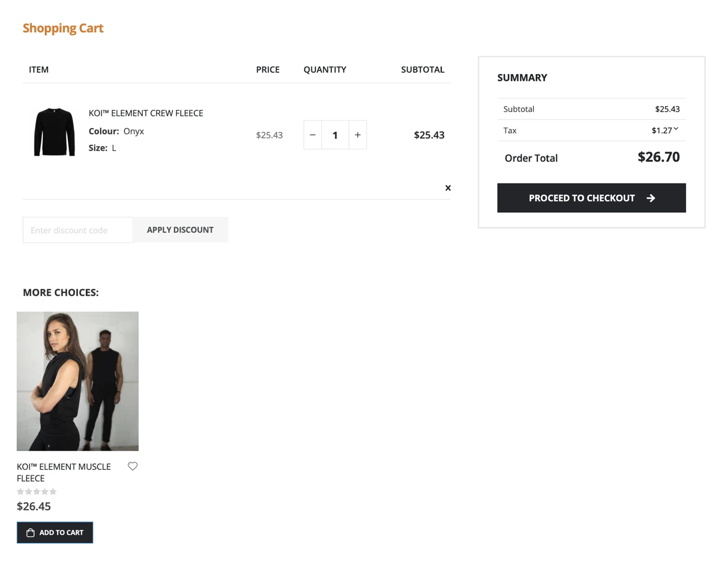Image resolution: width=728 pixels, height=566 pixels.
Task: Add Koi Element Muscle Fleece to cart
Action: pyautogui.click(x=55, y=533)
